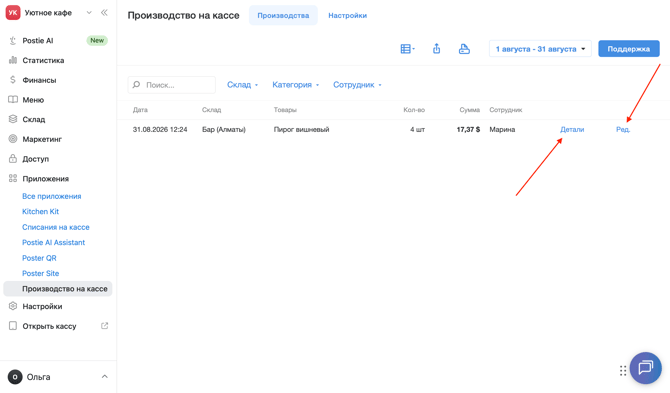Collapse the Приложения section
The image size is (670, 393).
click(45, 179)
